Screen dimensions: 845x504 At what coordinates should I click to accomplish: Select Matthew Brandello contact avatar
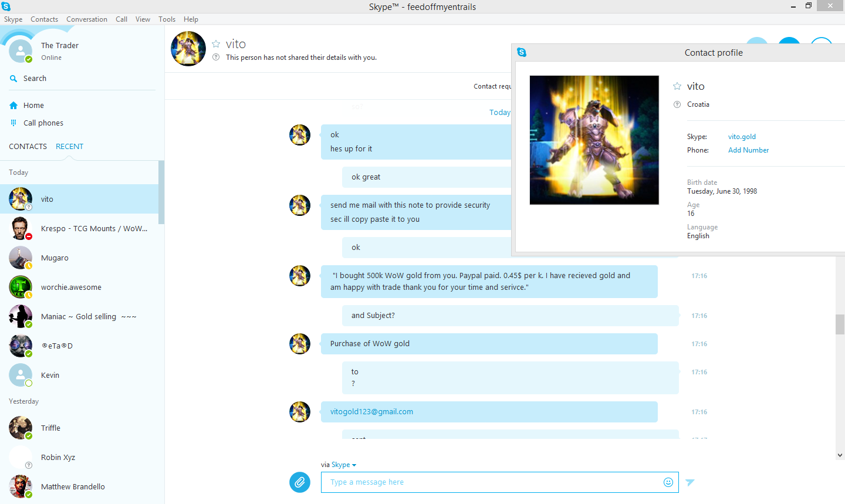pyautogui.click(x=21, y=486)
